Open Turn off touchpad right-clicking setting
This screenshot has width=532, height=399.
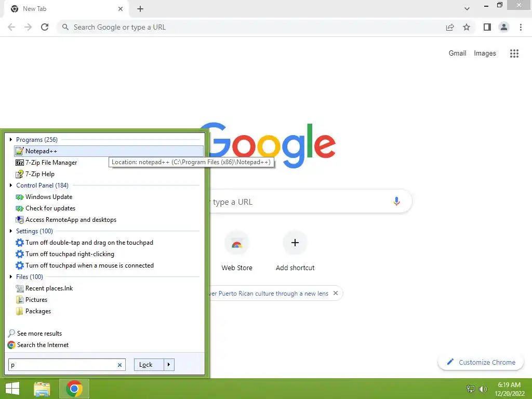tap(70, 254)
